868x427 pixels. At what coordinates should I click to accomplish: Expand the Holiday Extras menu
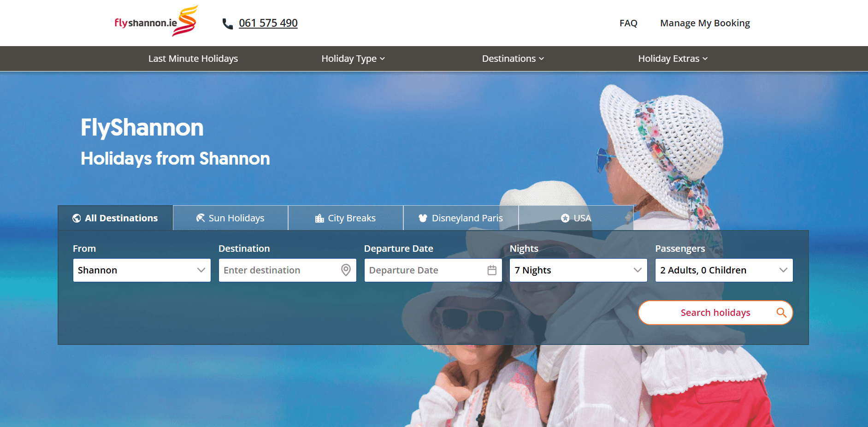pyautogui.click(x=673, y=59)
